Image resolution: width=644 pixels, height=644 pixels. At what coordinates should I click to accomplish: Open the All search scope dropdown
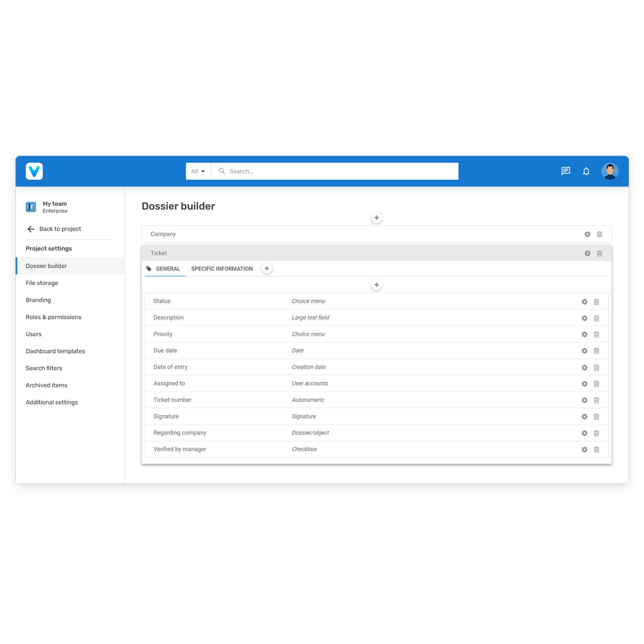click(198, 171)
